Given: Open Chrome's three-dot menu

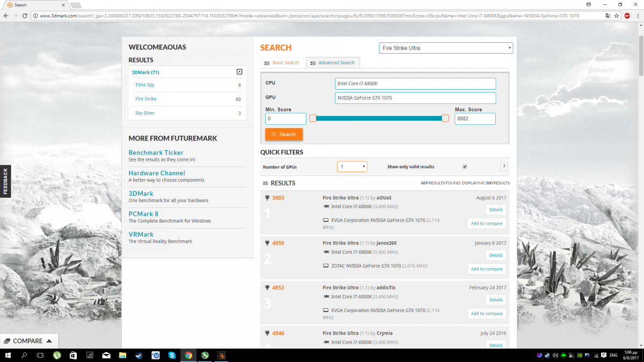Looking at the screenshot, I should click(x=637, y=16).
